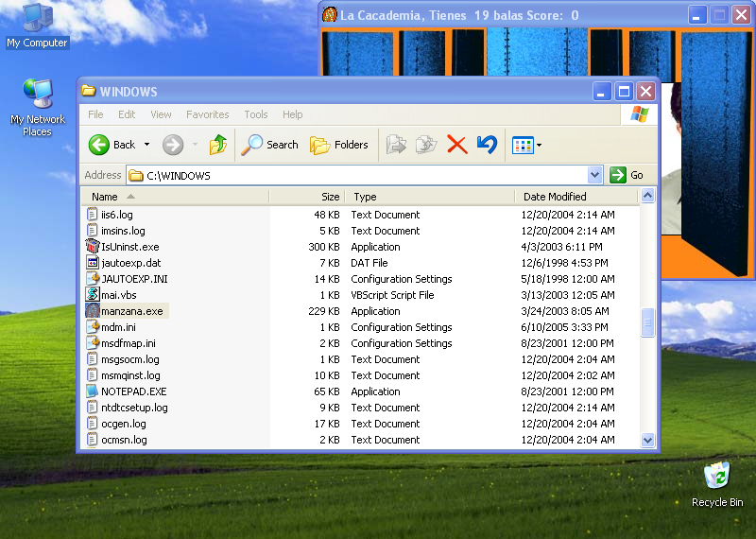Screen dimensions: 756x539
Task: Open the Help menu
Action: 292,114
